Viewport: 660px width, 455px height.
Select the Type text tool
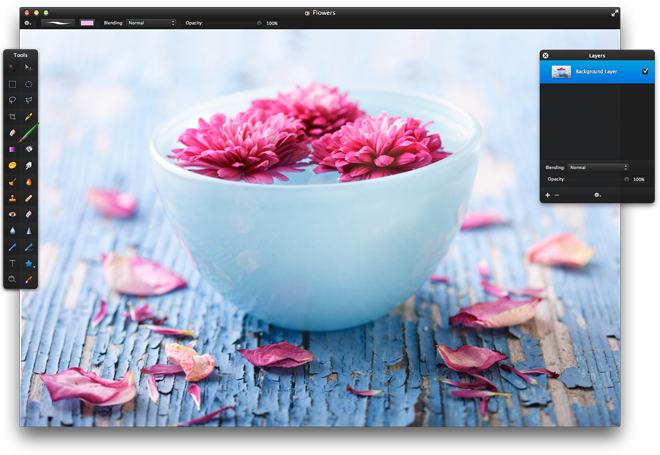pyautogui.click(x=13, y=263)
